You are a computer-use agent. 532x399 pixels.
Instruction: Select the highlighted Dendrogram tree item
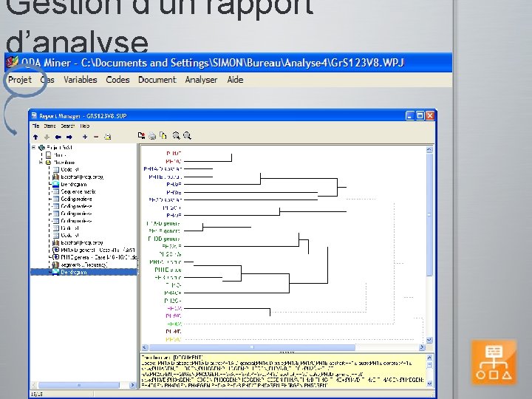(x=74, y=272)
